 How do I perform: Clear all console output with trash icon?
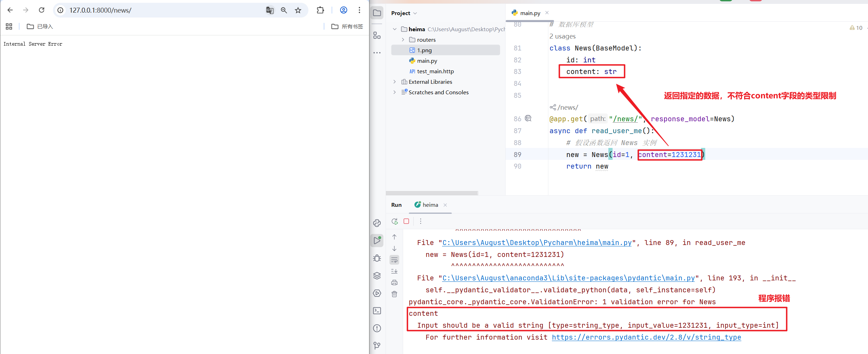click(x=394, y=294)
